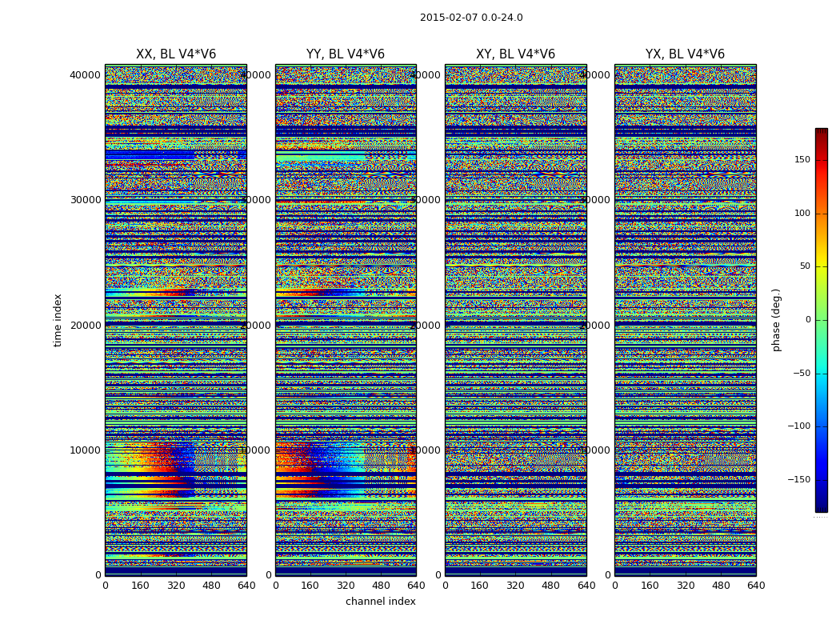Click the XY phase waterfall plot
The width and height of the screenshot is (840, 640).
(515, 320)
